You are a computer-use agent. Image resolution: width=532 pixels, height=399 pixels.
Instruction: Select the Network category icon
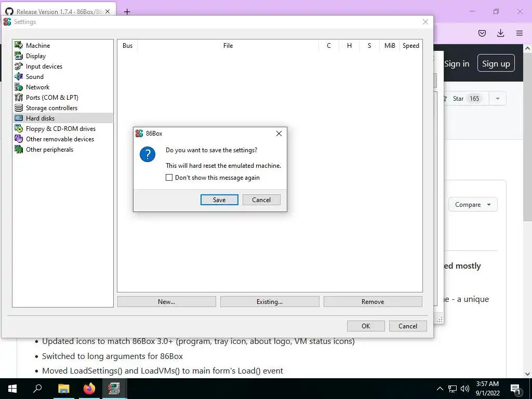pos(19,87)
